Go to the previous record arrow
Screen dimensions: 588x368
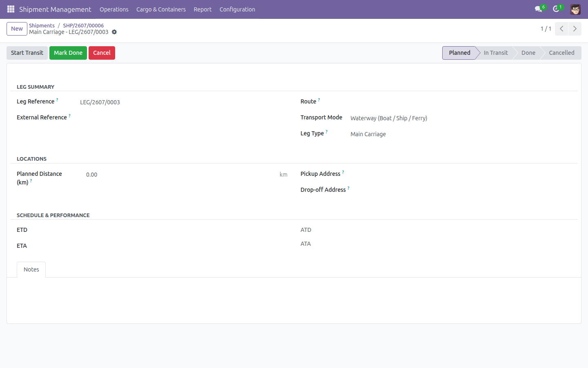[x=561, y=29]
